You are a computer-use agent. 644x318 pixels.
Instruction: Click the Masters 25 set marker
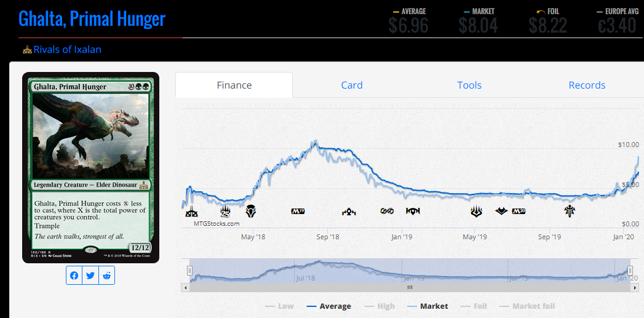pyautogui.click(x=225, y=212)
